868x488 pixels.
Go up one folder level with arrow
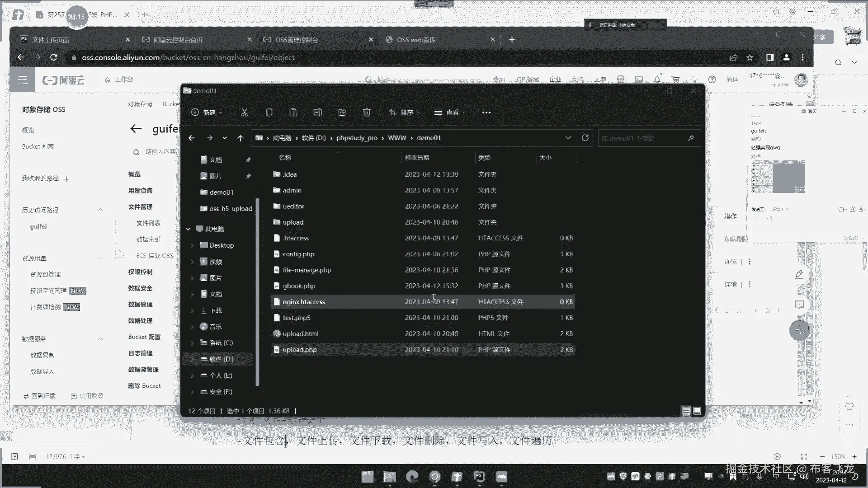point(241,138)
